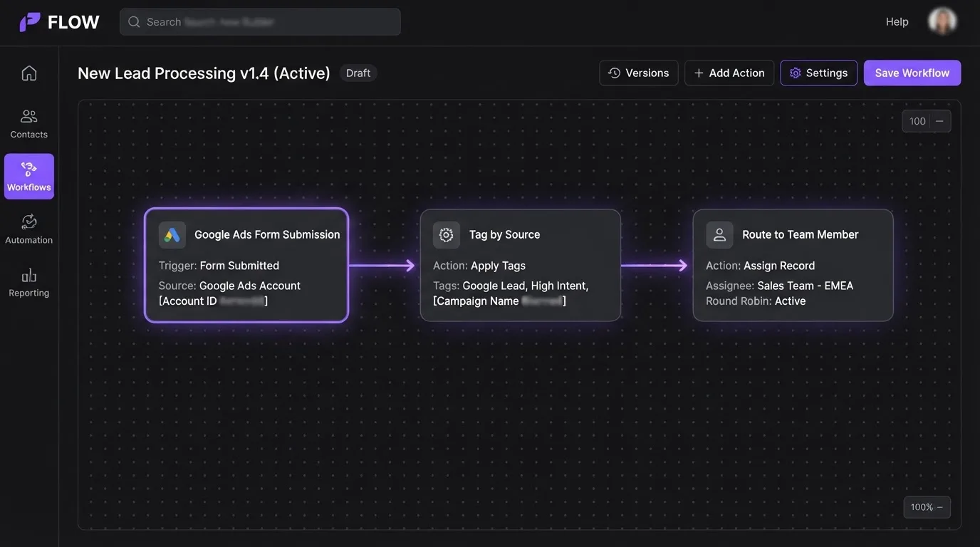
Task: Click the Google Ads node icon
Action: click(172, 235)
